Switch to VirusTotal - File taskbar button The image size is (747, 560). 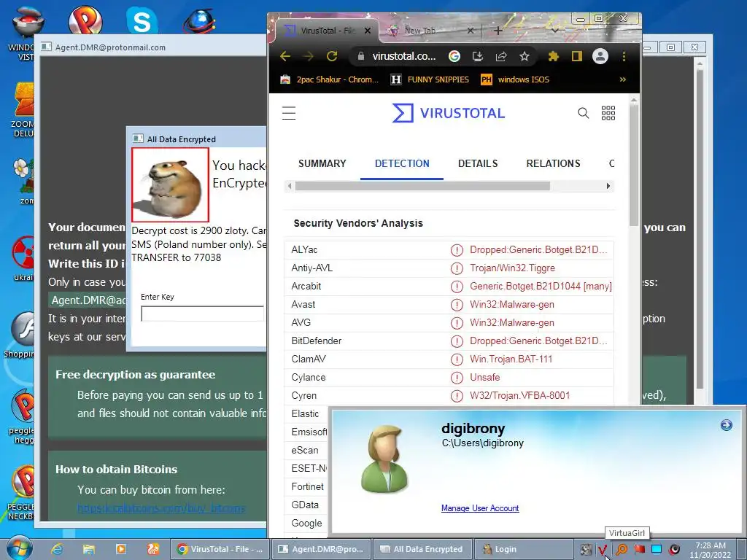point(220,549)
